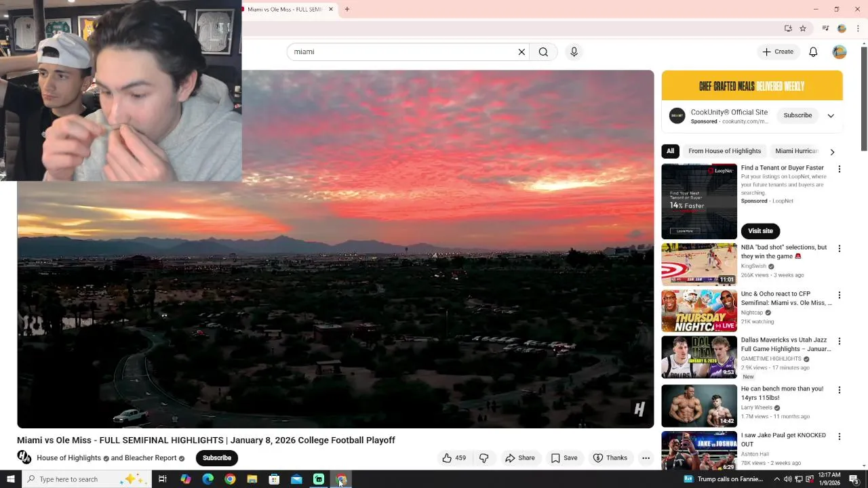Viewport: 868px width, 488px height.
Task: Open options for Dallas Mavericks video
Action: click(840, 342)
